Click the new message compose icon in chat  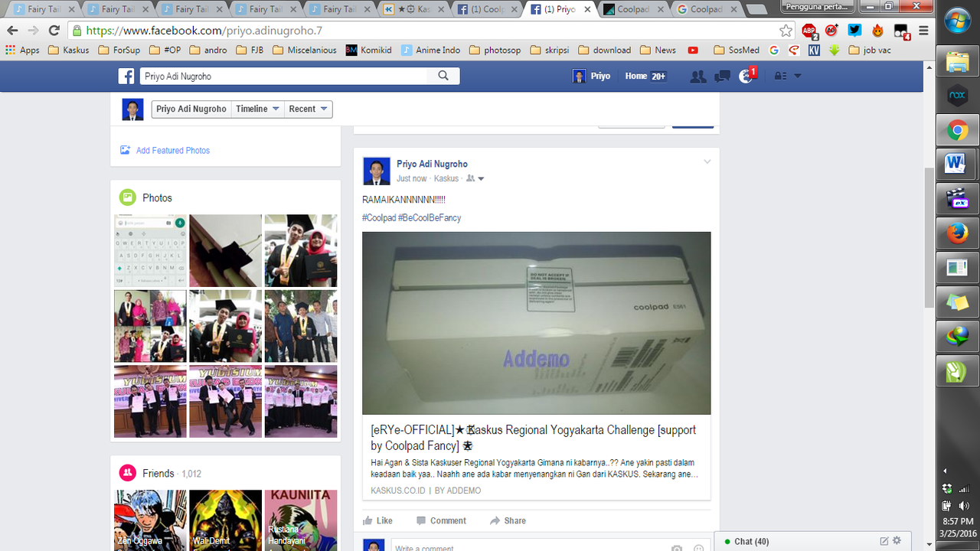click(x=884, y=541)
